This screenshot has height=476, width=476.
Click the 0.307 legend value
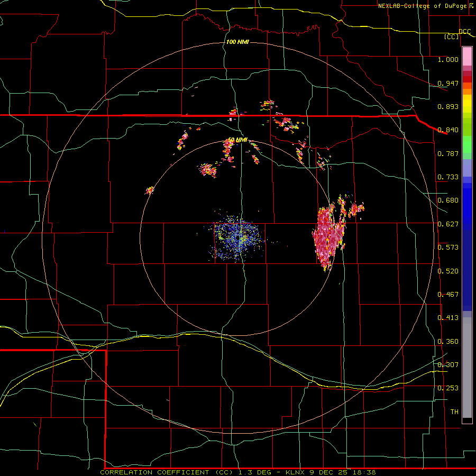[x=448, y=365]
